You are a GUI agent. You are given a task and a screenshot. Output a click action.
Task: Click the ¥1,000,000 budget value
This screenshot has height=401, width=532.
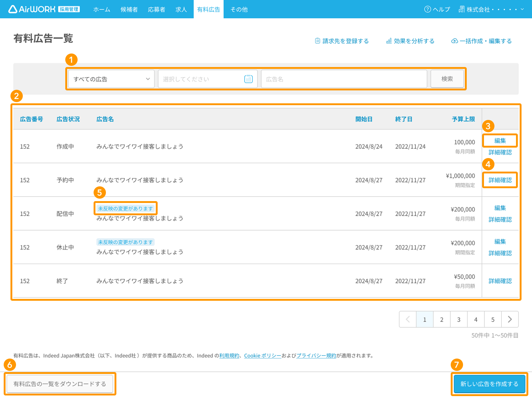[460, 176]
